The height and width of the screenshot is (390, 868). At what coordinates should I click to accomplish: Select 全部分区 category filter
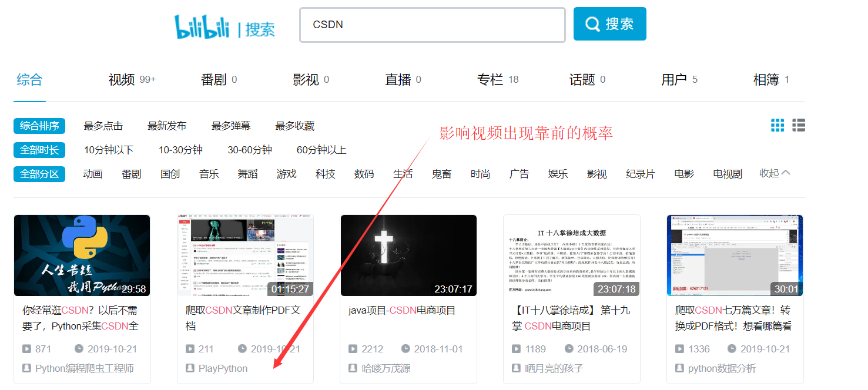[x=39, y=174]
